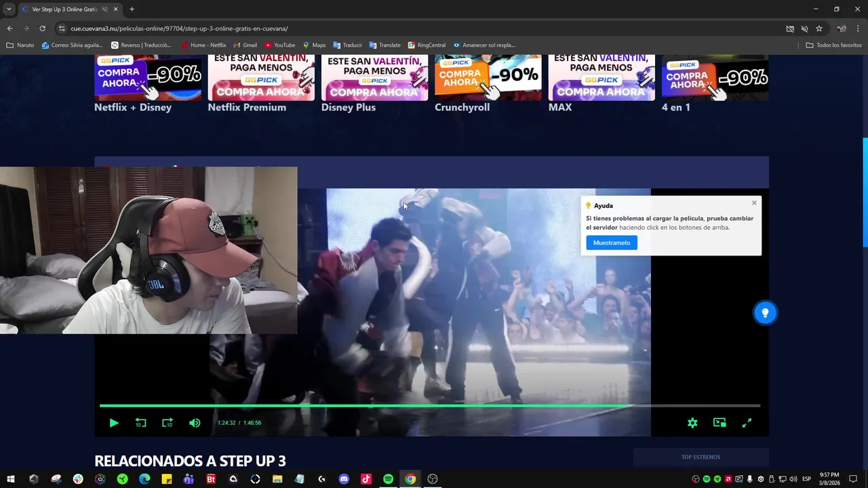
Task: Open Discord from the taskbar
Action: (x=344, y=479)
